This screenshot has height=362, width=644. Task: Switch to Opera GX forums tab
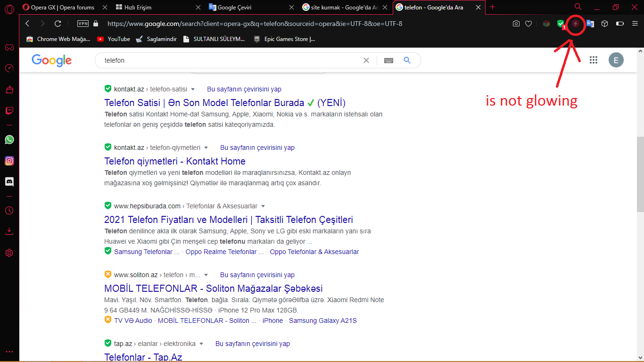(x=63, y=7)
